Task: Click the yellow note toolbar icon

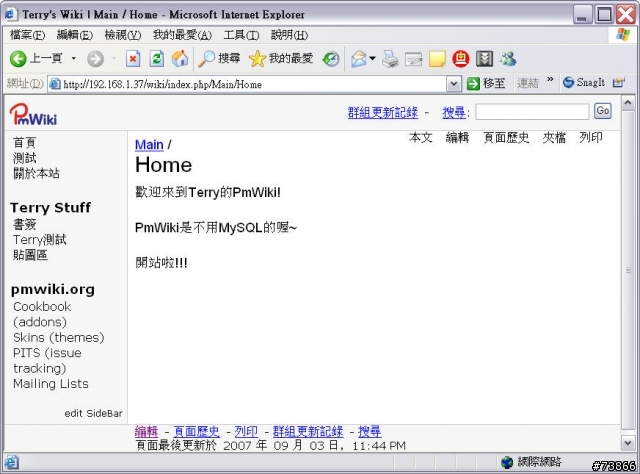Action: point(437,59)
